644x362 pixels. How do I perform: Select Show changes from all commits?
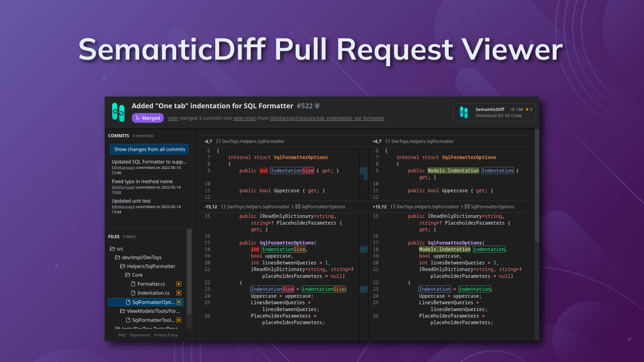pos(149,149)
